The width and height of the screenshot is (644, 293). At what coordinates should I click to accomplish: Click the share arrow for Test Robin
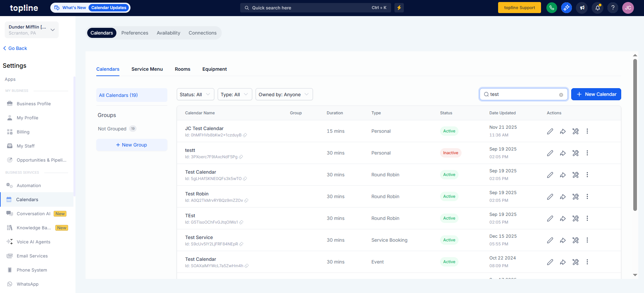coord(563,196)
